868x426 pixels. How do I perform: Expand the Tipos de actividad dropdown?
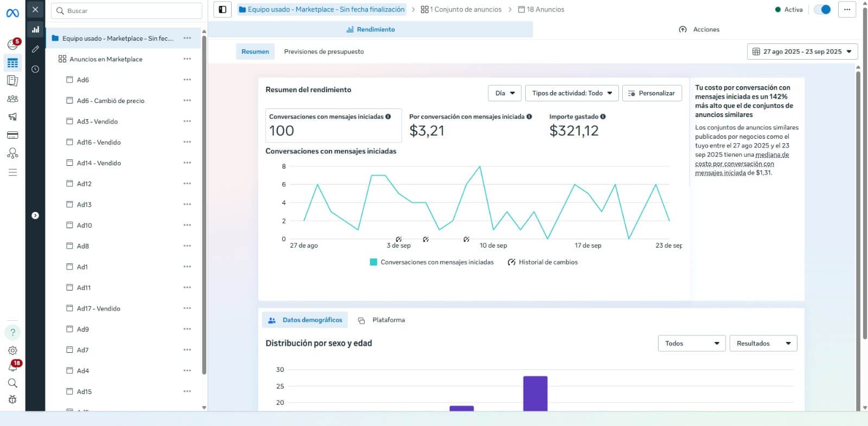coord(572,93)
